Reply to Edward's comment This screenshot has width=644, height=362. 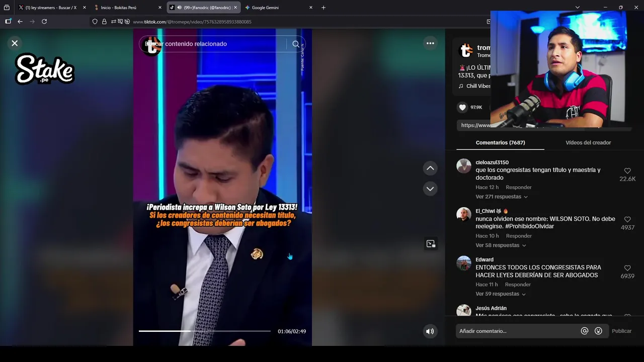518,285
